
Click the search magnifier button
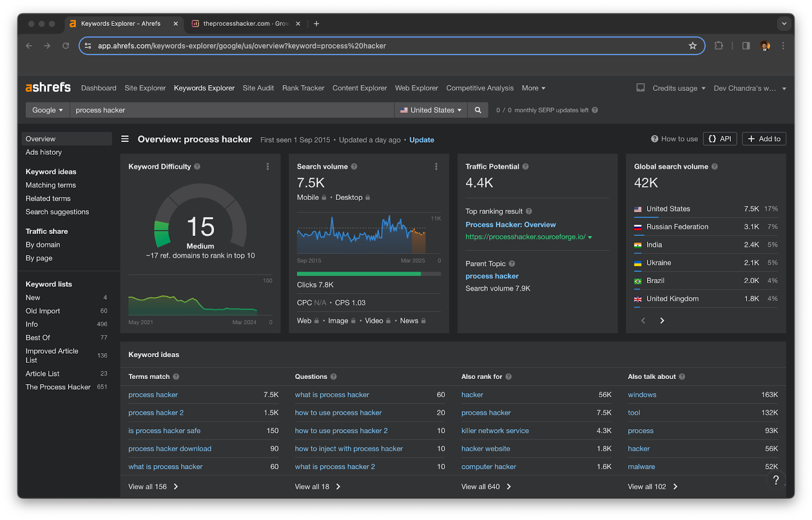click(478, 110)
